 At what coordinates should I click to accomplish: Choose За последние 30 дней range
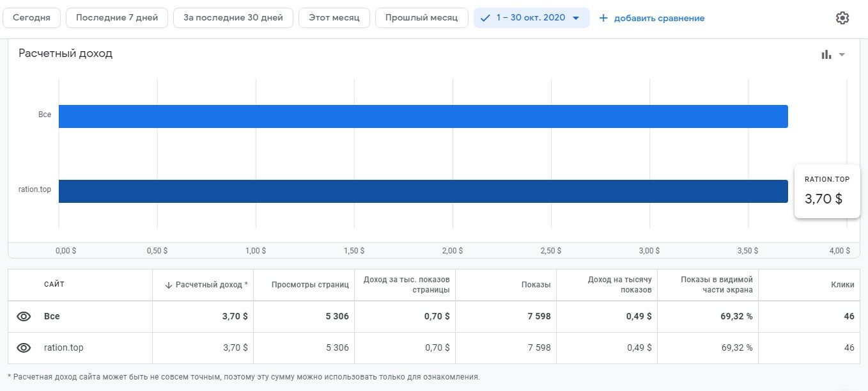(233, 18)
